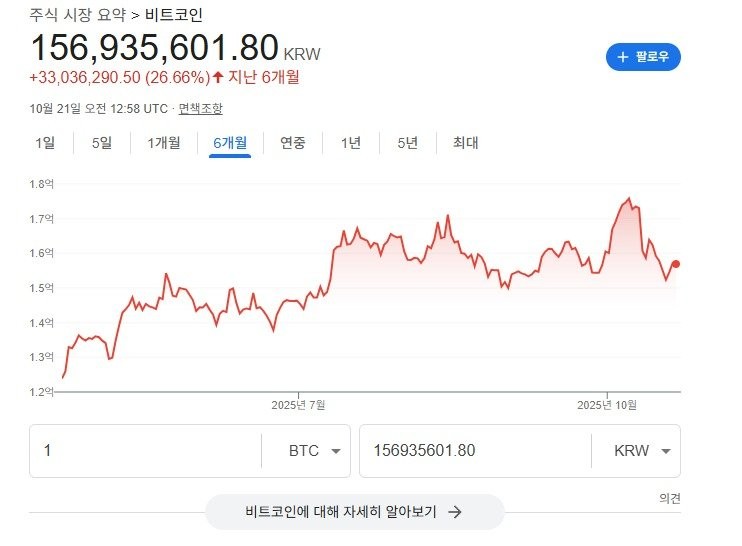This screenshot has width=742, height=546.
Task: Click the 주식 시장 요약 breadcrumb
Action: 77,15
